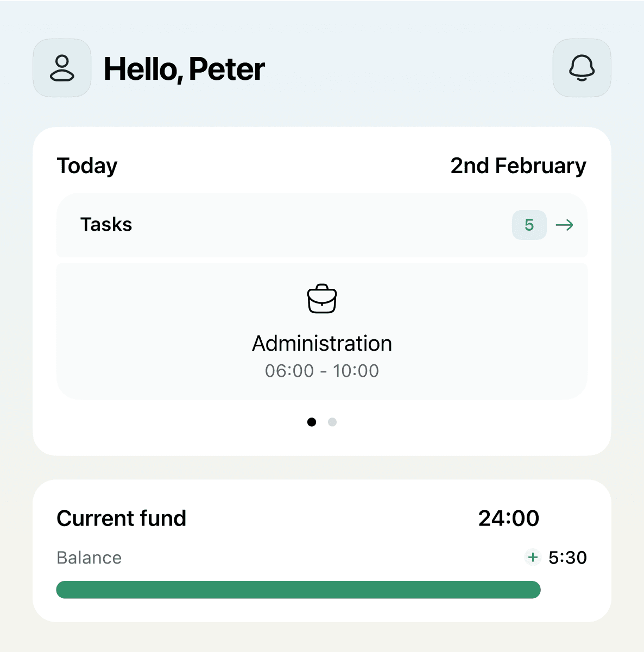Click the Balance label
The height and width of the screenshot is (652, 644).
[89, 558]
